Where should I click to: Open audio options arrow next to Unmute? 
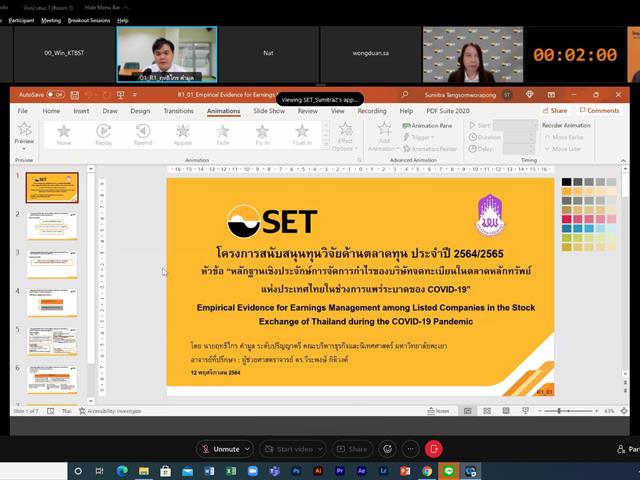click(x=247, y=449)
